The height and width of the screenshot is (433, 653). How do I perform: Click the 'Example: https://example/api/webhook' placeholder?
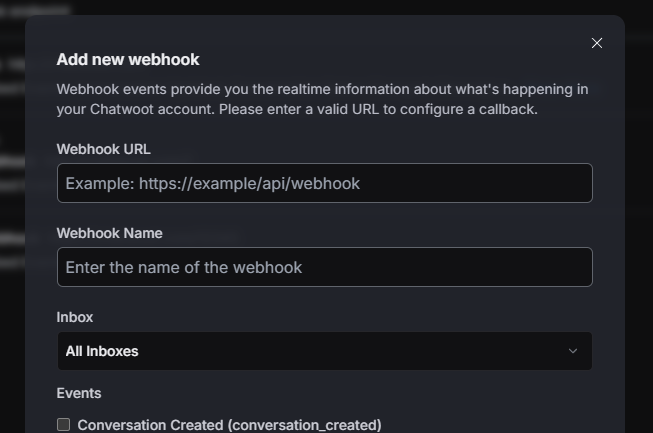click(212, 184)
